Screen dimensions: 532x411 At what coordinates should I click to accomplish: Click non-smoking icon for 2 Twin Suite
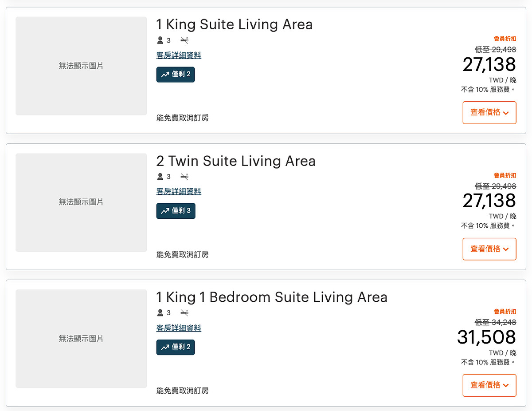pos(184,177)
